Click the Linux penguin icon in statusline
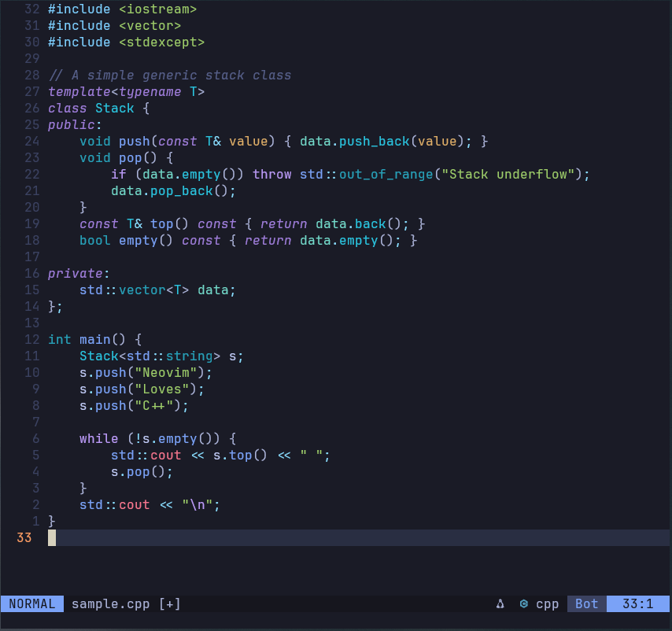Viewport: 672px width, 631px height. click(x=500, y=604)
